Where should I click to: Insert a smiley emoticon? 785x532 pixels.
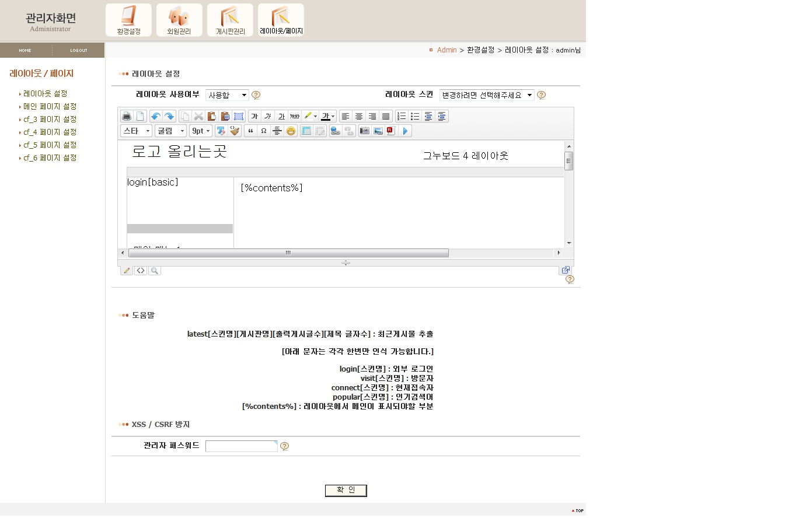click(291, 131)
